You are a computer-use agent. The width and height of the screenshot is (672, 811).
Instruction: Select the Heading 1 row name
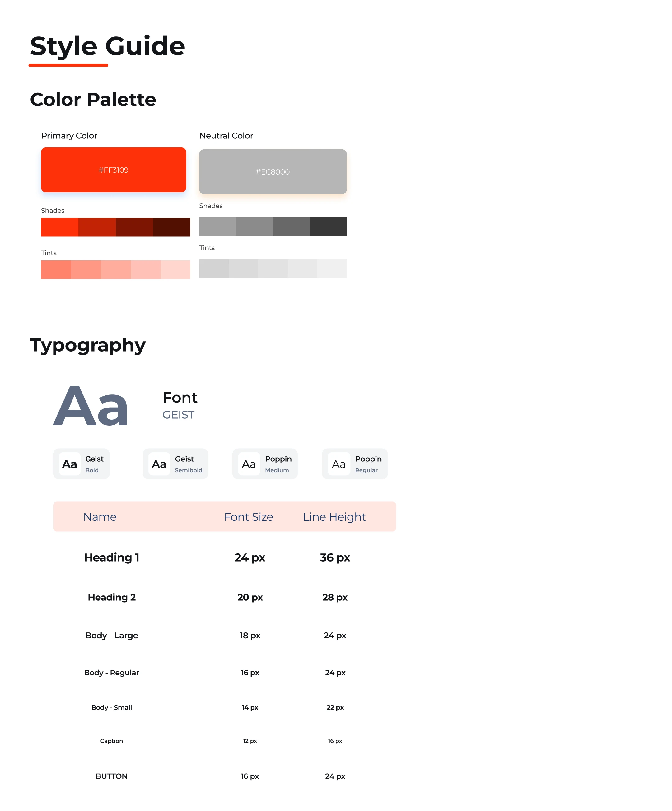pos(112,557)
